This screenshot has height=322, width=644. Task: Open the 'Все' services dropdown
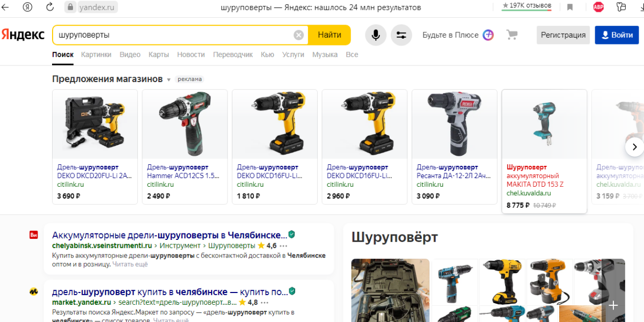click(x=352, y=54)
